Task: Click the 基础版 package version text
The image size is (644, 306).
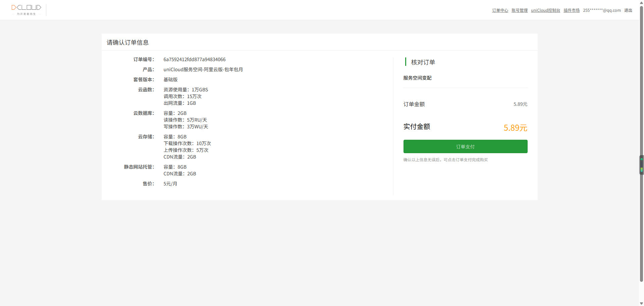Action: pyautogui.click(x=170, y=80)
